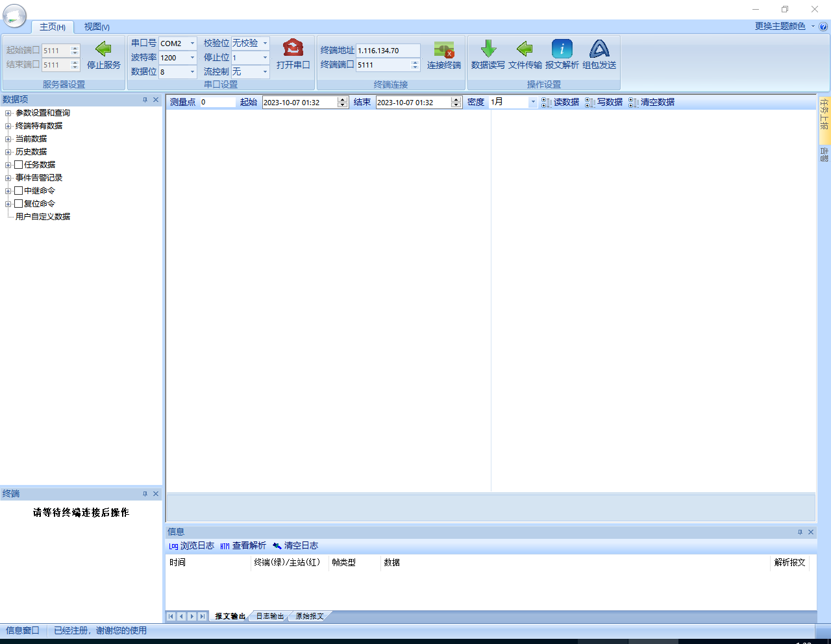The width and height of the screenshot is (831, 644).
Task: Click the 帧类型 column header
Action: [354, 563]
